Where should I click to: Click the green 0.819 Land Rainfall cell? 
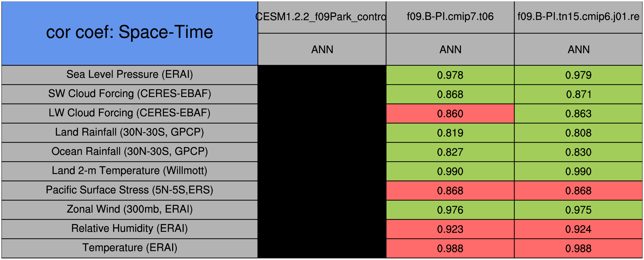point(450,133)
